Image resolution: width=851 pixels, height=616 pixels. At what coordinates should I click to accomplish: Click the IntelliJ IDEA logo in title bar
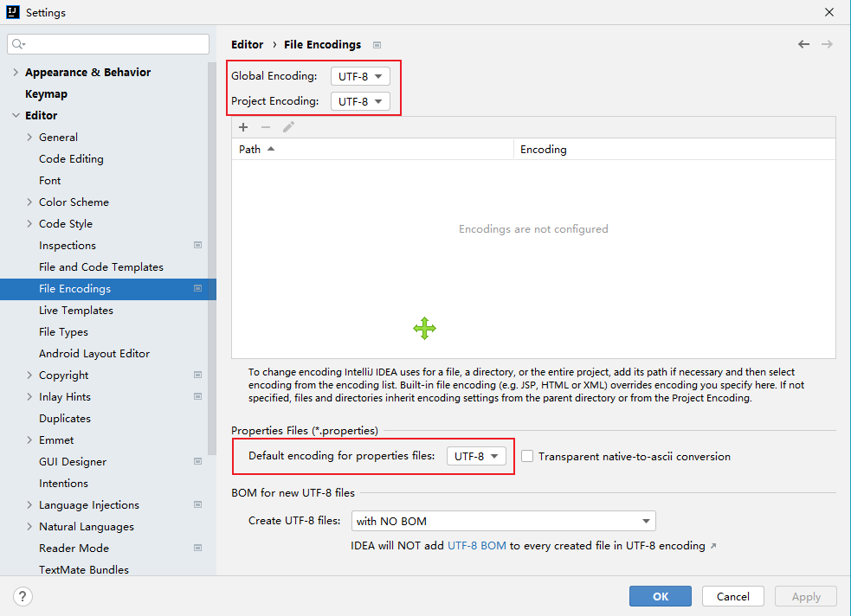click(x=12, y=12)
